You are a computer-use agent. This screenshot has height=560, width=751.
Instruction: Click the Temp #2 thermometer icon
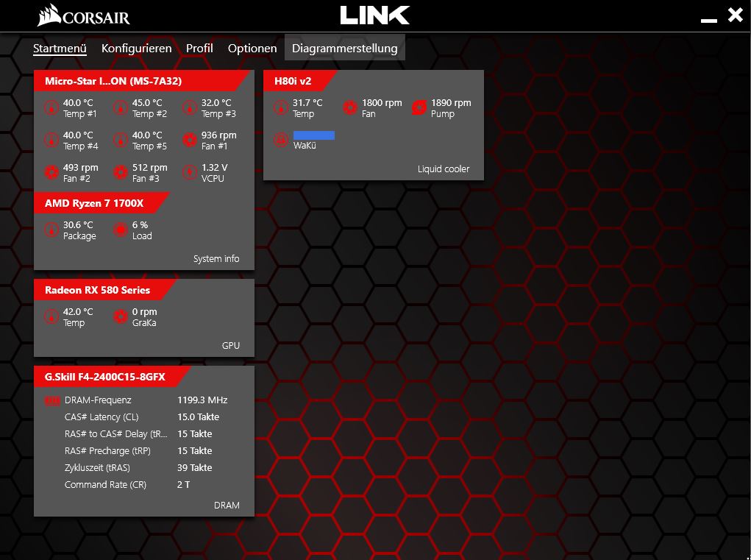[120, 107]
